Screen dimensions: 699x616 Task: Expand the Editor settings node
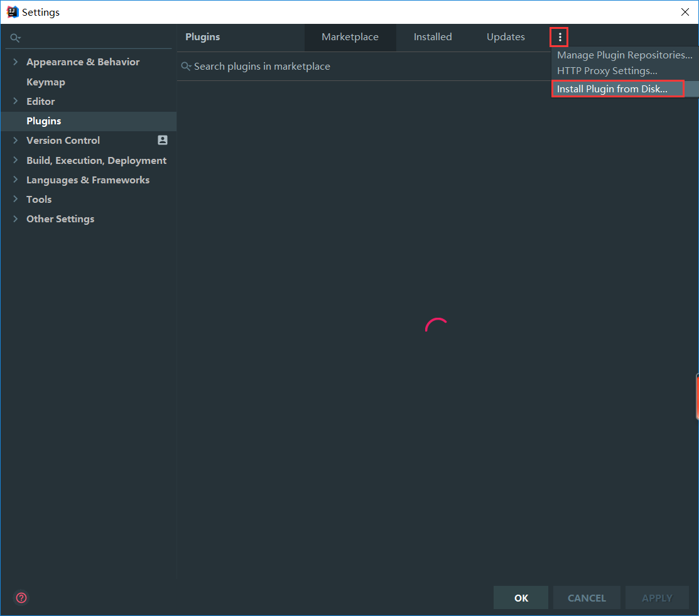click(16, 101)
